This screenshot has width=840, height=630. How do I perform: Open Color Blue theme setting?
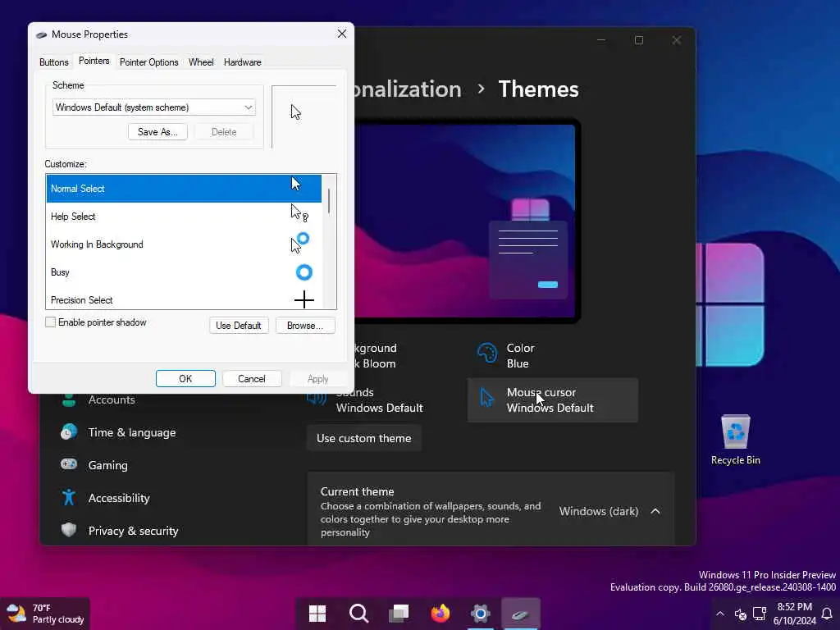[x=552, y=356]
